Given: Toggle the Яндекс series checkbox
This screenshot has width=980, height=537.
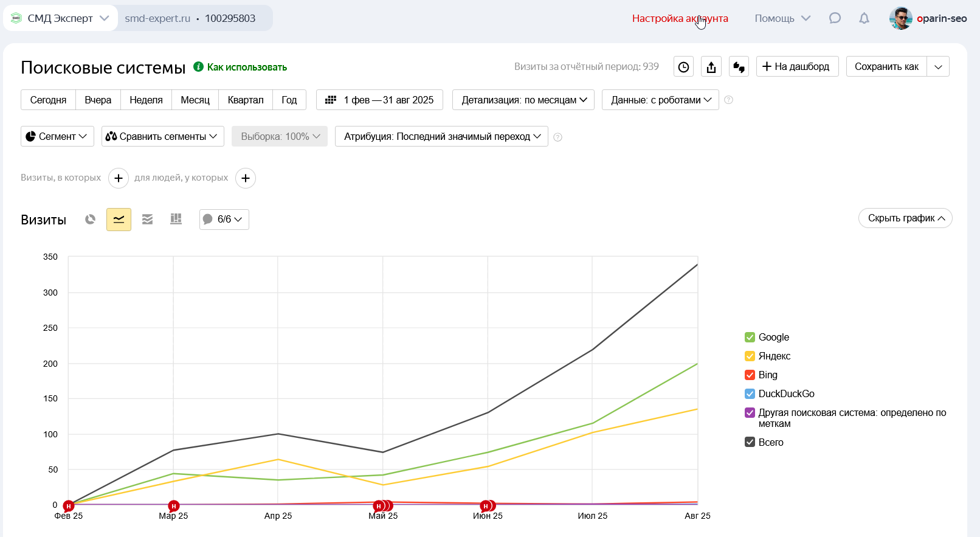Looking at the screenshot, I should pos(750,356).
